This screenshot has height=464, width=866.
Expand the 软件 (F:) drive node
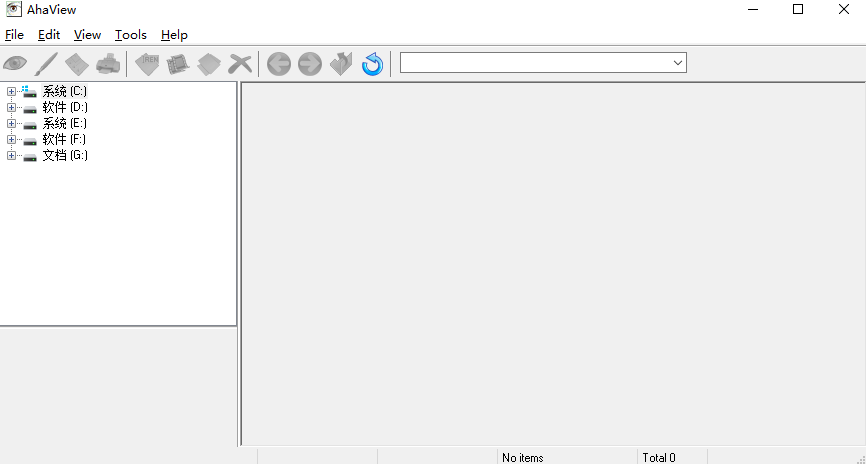tap(11, 140)
